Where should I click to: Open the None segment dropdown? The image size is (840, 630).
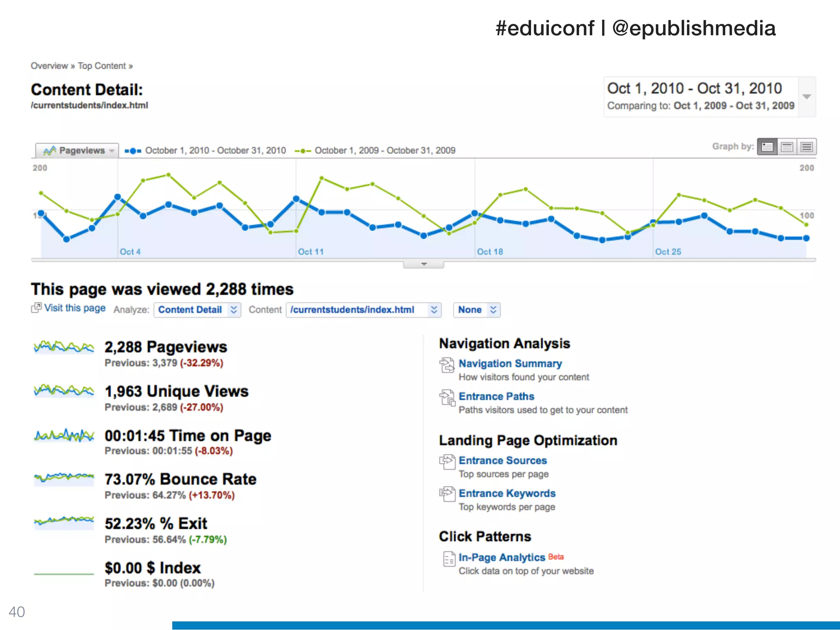point(477,310)
